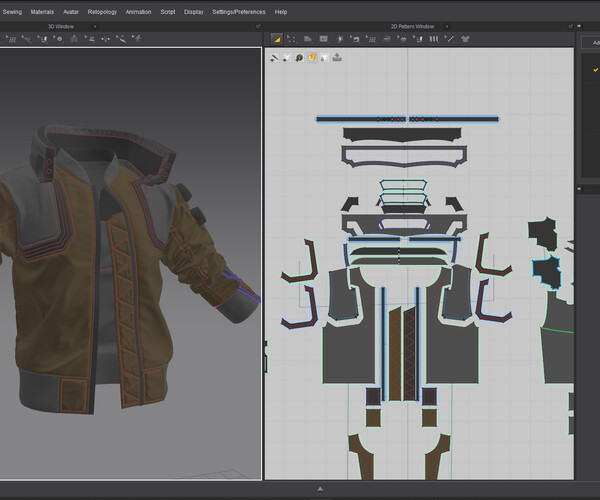Pop out the 3D Window panel
This screenshot has height=500, width=600.
[x=258, y=26]
